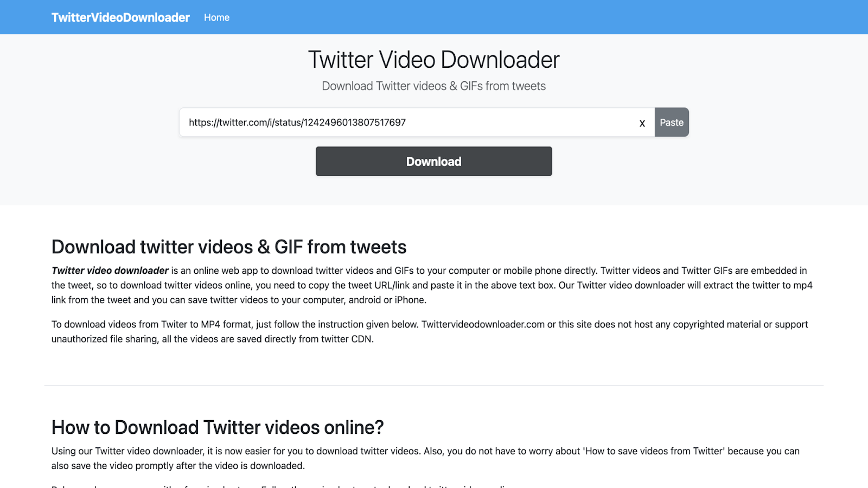868x488 pixels.
Task: Go to the Home nav item
Action: 216,17
